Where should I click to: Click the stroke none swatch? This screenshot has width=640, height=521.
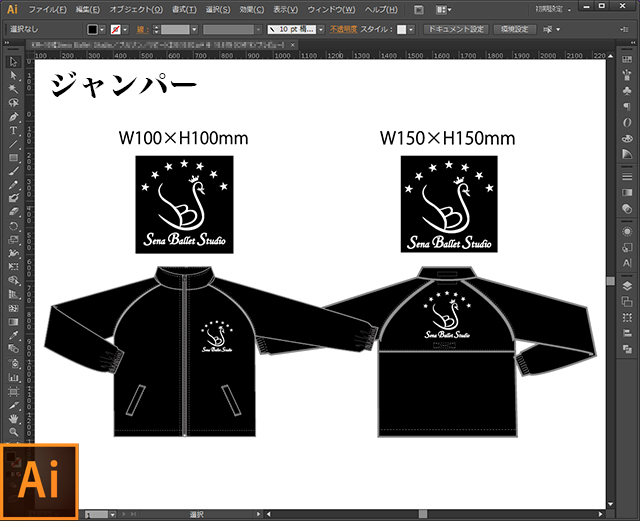(x=116, y=29)
